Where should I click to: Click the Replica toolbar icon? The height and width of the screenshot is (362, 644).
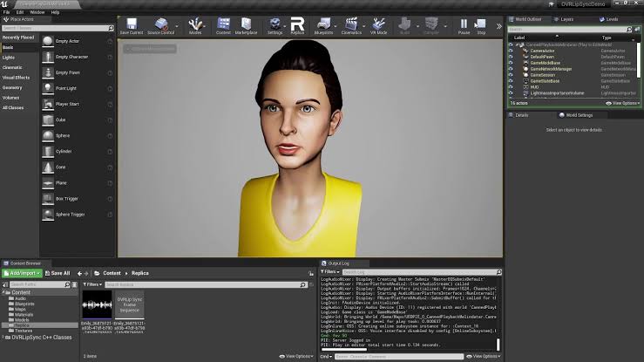pyautogui.click(x=297, y=24)
